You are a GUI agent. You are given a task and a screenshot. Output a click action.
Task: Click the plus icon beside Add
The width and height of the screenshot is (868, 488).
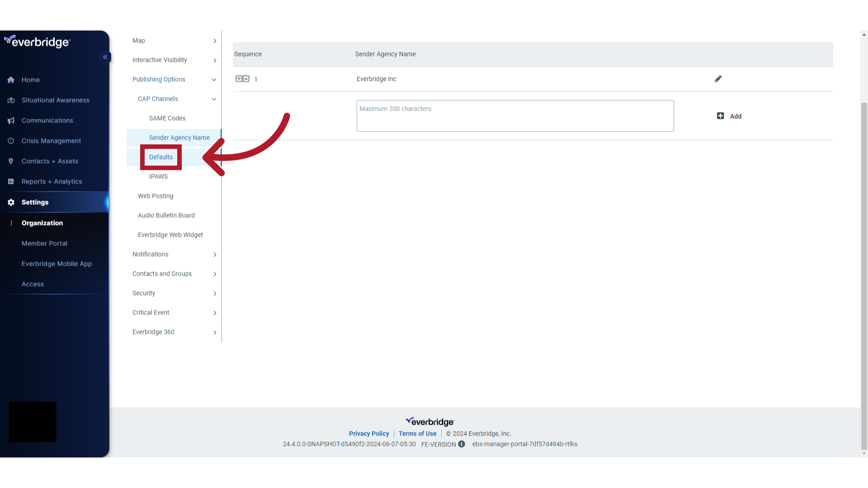tap(720, 116)
